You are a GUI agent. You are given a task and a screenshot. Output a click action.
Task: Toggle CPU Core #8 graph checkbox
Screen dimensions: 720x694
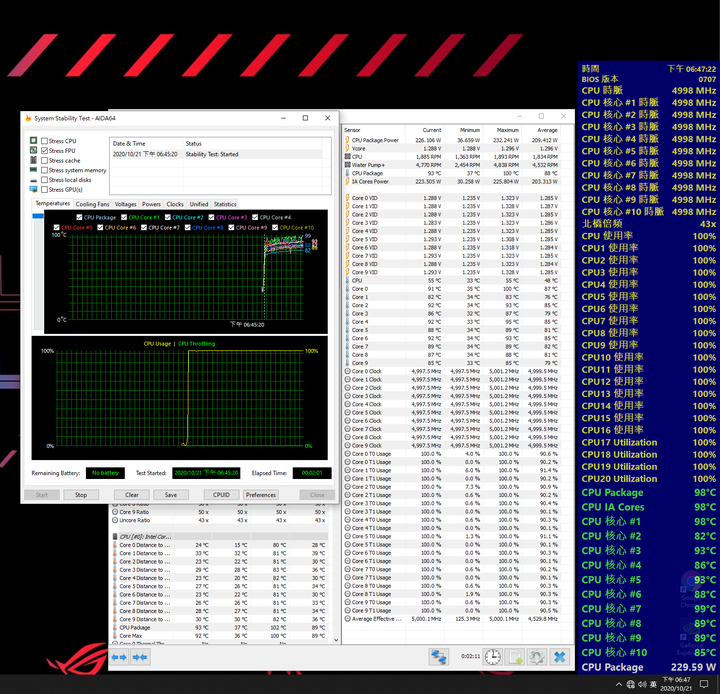tap(188, 227)
